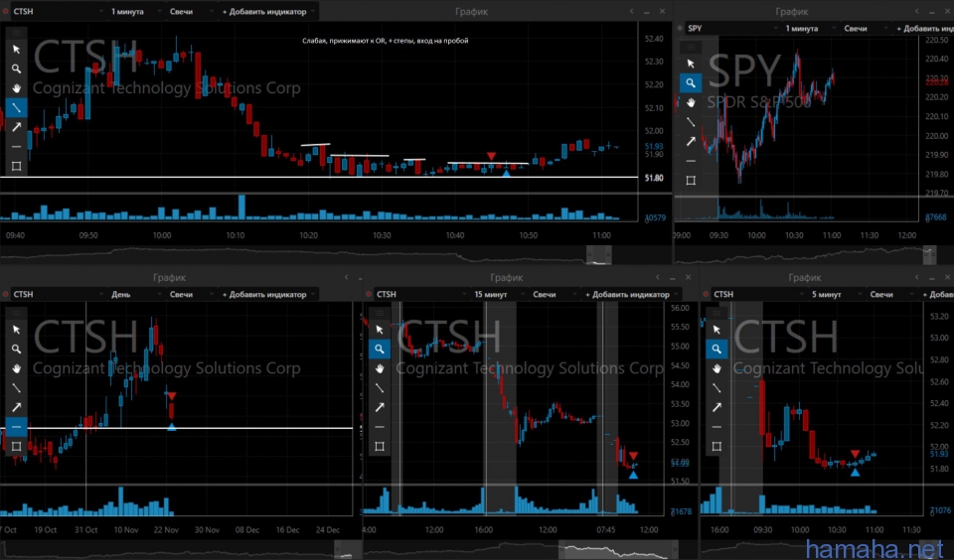Click the red sell marker on the 1 минута chart
The image size is (954, 560).
(x=491, y=157)
